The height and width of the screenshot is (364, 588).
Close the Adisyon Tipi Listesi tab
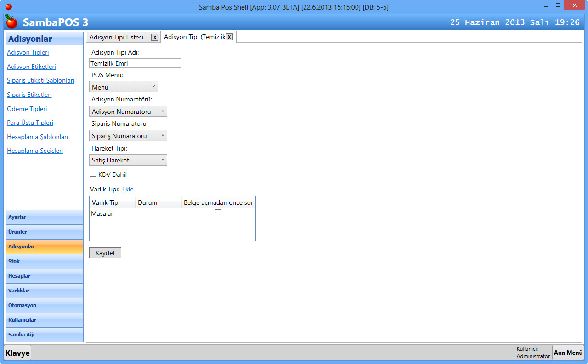155,37
